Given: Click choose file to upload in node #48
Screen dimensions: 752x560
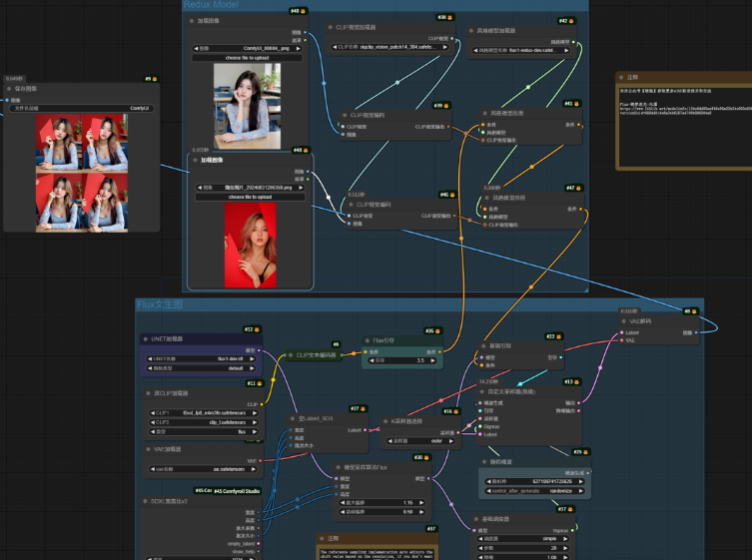Looking at the screenshot, I should (x=250, y=197).
